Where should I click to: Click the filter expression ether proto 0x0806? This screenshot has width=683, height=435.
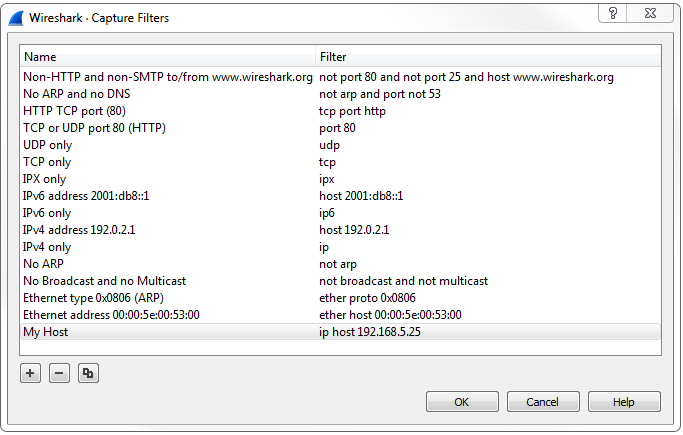tap(367, 298)
